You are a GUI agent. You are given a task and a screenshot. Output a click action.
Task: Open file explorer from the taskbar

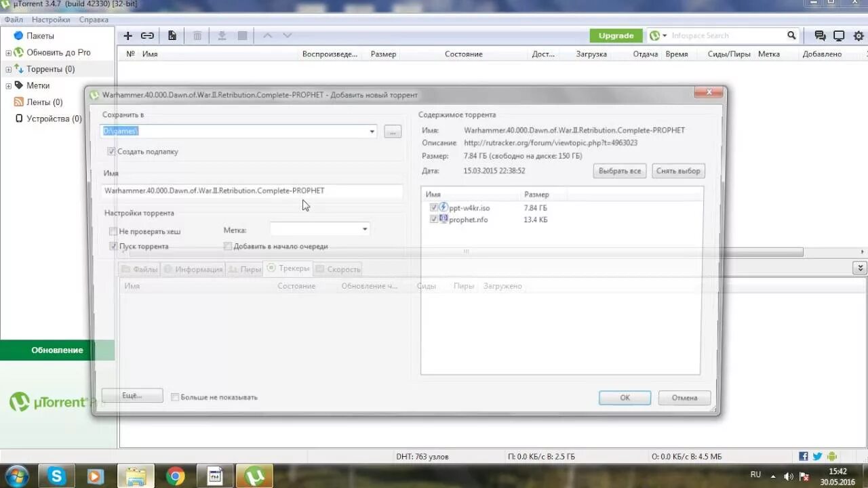(136, 476)
